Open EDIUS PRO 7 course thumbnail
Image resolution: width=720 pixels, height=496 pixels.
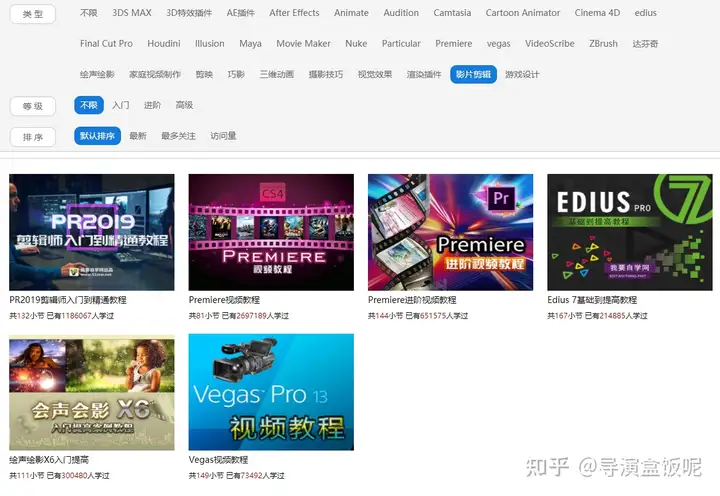click(630, 232)
